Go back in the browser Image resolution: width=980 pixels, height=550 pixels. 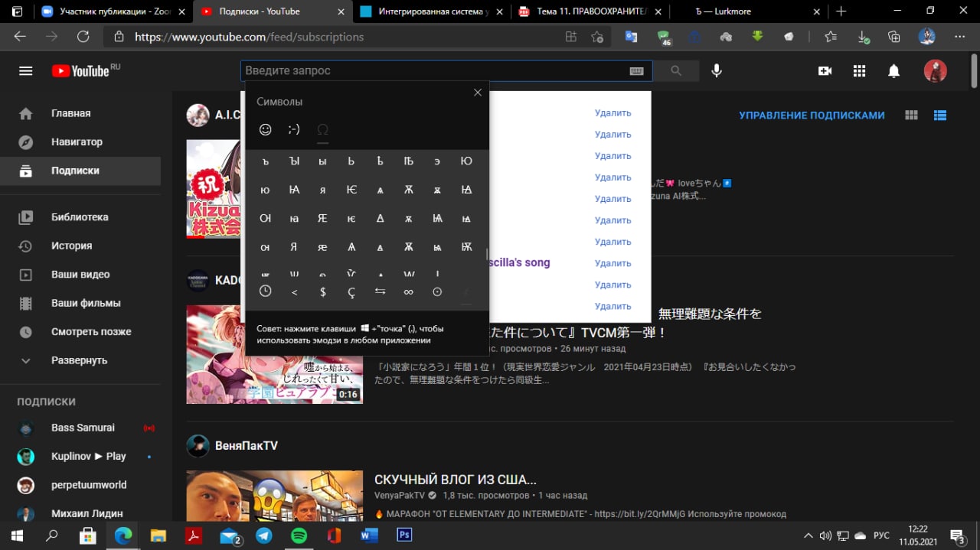coord(20,37)
